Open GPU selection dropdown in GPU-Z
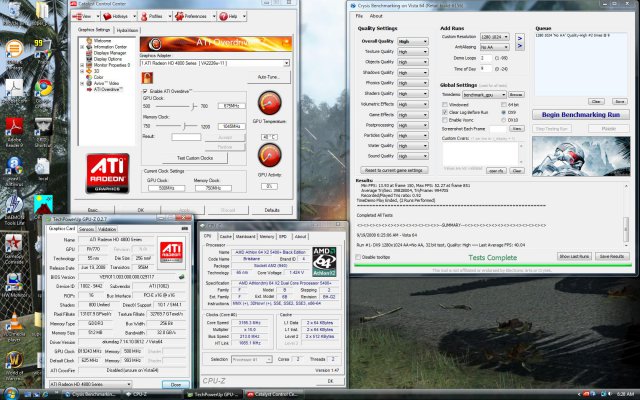The height and width of the screenshot is (400, 640). [90, 384]
